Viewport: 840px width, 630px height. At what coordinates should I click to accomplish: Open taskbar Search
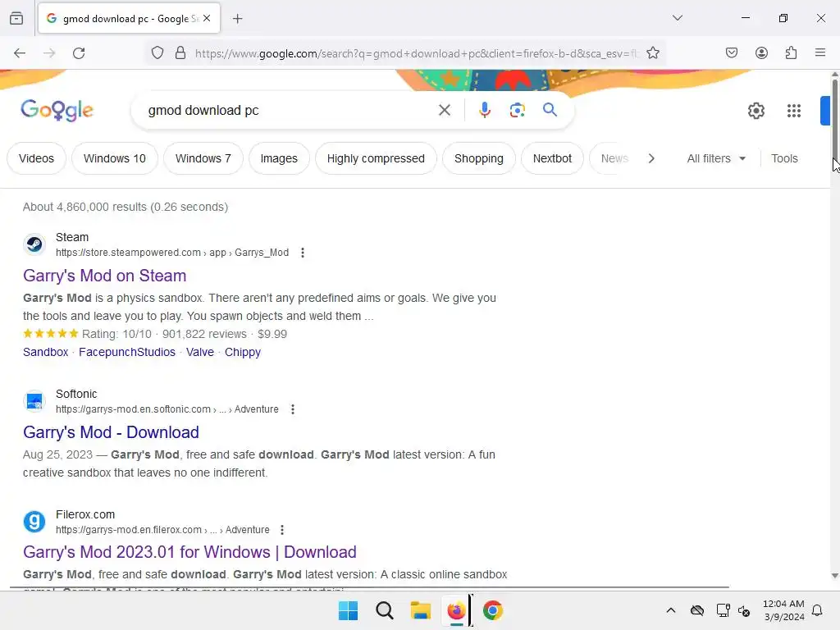384,610
